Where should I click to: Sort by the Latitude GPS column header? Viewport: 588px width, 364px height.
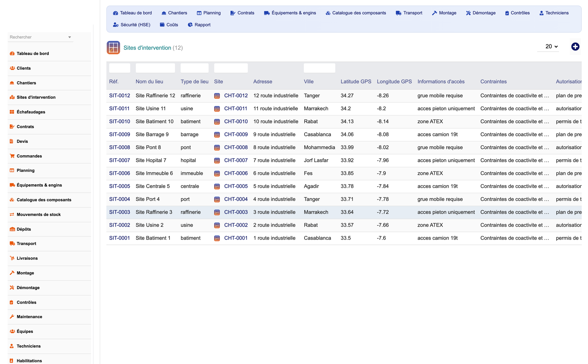tap(356, 82)
